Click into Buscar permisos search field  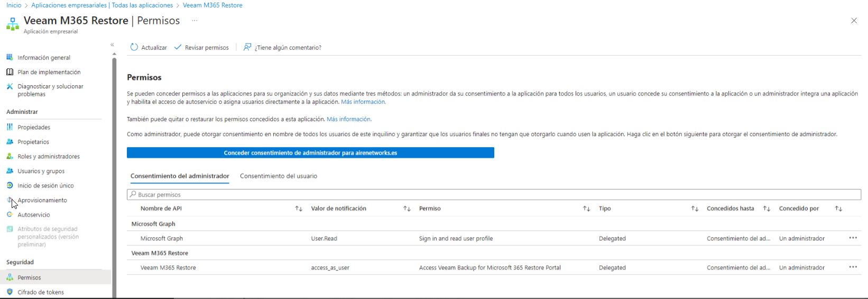494,195
